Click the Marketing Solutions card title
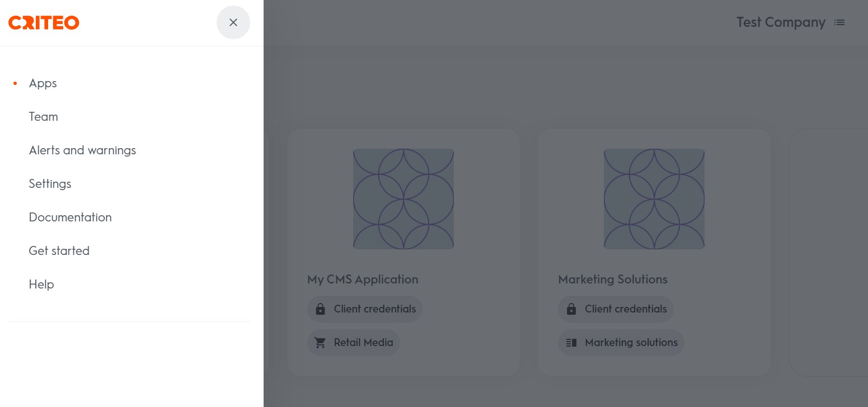The width and height of the screenshot is (868, 407). pyautogui.click(x=613, y=280)
